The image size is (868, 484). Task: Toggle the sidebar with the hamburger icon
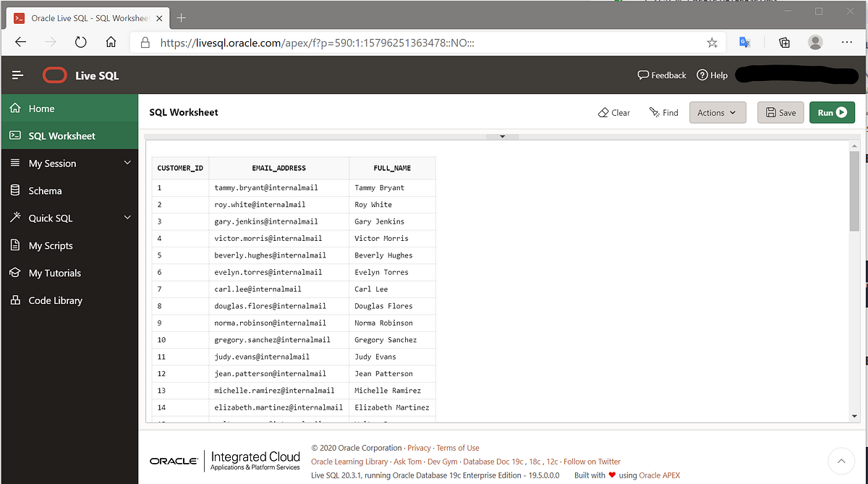17,75
